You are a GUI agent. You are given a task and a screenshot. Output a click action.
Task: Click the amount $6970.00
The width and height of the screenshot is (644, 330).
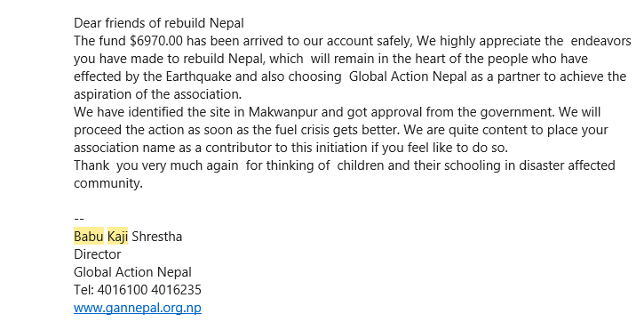(156, 41)
